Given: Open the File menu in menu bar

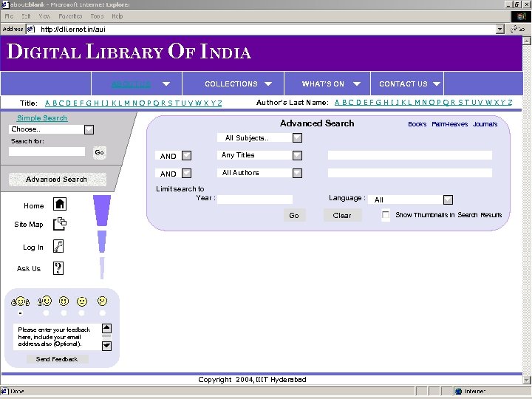Looking at the screenshot, I should pyautogui.click(x=9, y=16).
